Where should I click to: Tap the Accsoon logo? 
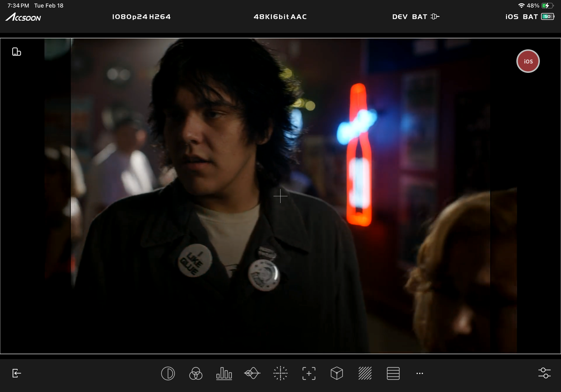point(23,17)
